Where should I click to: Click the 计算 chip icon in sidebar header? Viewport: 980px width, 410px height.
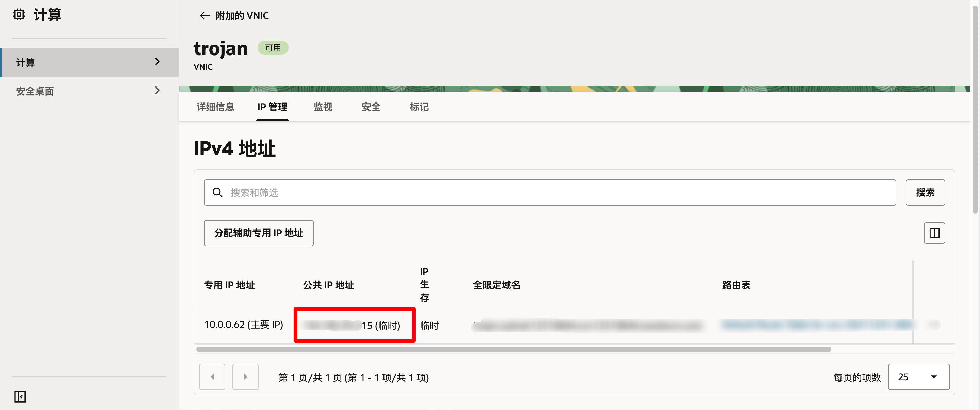coord(19,14)
